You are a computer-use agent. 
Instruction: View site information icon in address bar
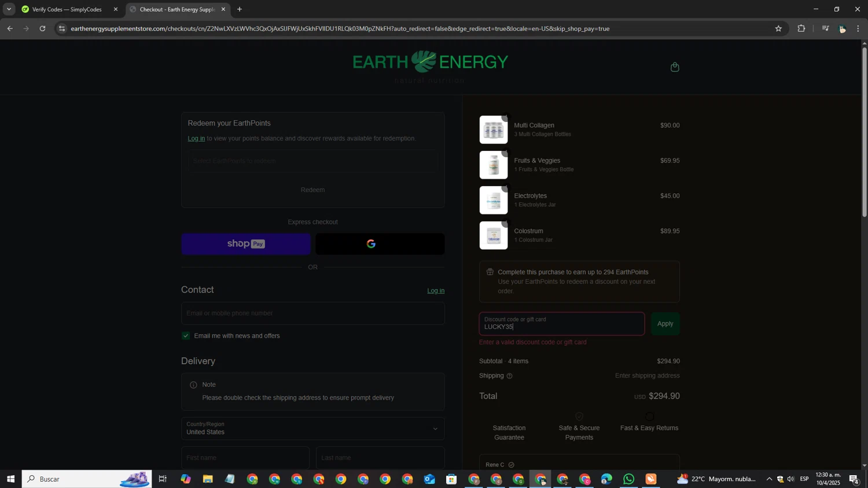(62, 28)
